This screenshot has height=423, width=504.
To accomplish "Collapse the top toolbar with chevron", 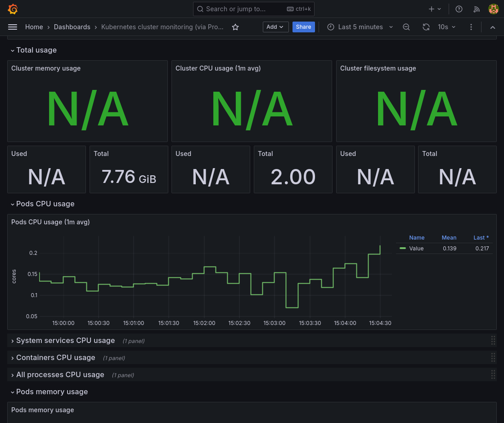I will point(493,27).
